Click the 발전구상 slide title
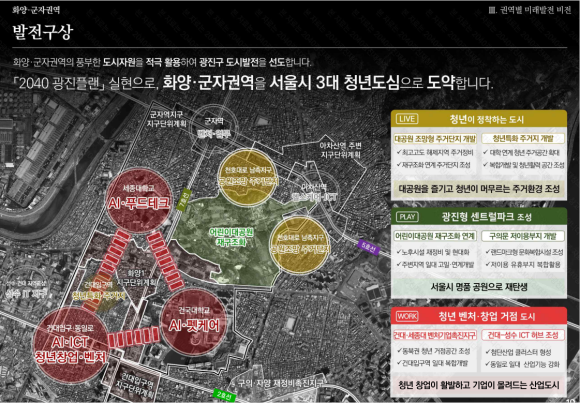Viewport: 580px width, 403px height. pyautogui.click(x=43, y=32)
